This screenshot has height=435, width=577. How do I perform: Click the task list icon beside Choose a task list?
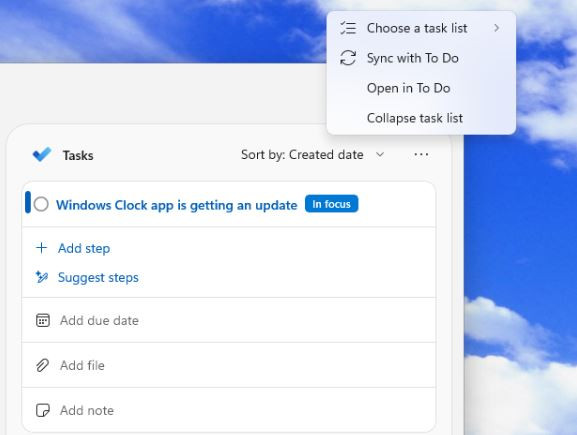(348, 28)
